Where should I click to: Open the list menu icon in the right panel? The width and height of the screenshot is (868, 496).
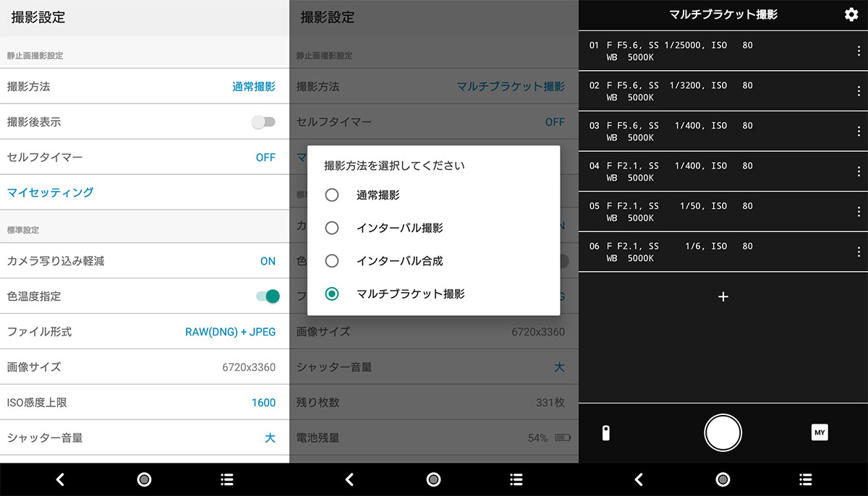tap(806, 479)
